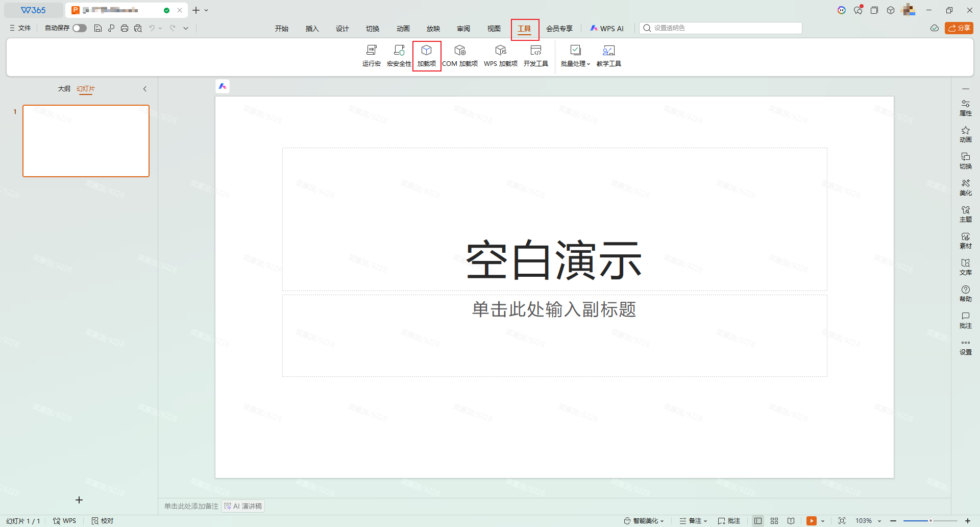Switch to the 大纲 outline tab
The width and height of the screenshot is (980, 527).
64,89
